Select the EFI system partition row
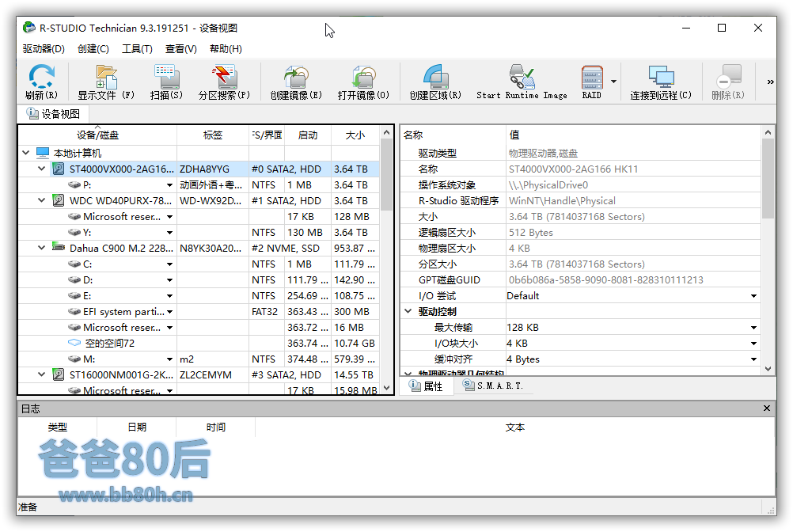This screenshot has height=532, width=793. (x=199, y=311)
